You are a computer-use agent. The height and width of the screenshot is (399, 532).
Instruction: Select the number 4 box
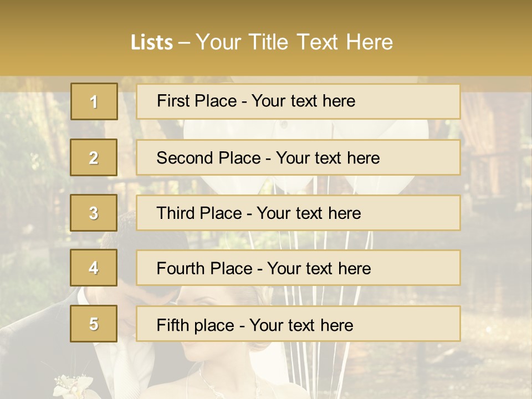[x=94, y=268]
